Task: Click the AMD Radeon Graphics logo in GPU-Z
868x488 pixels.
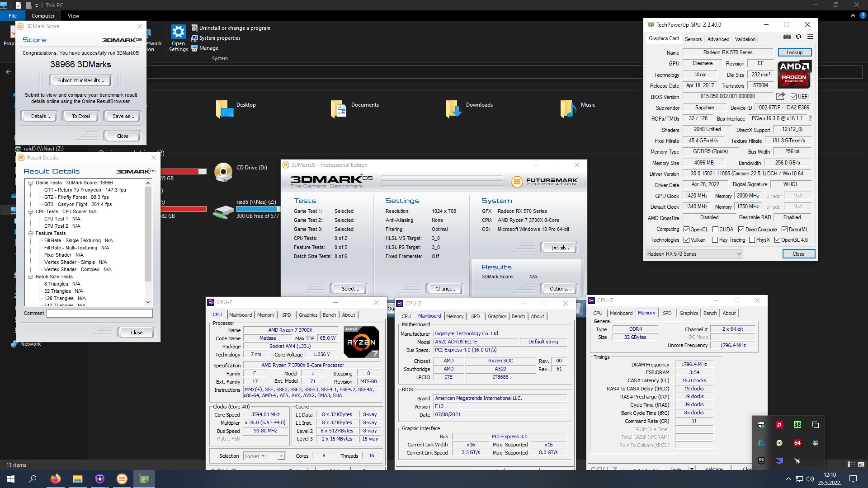Action: coord(794,74)
